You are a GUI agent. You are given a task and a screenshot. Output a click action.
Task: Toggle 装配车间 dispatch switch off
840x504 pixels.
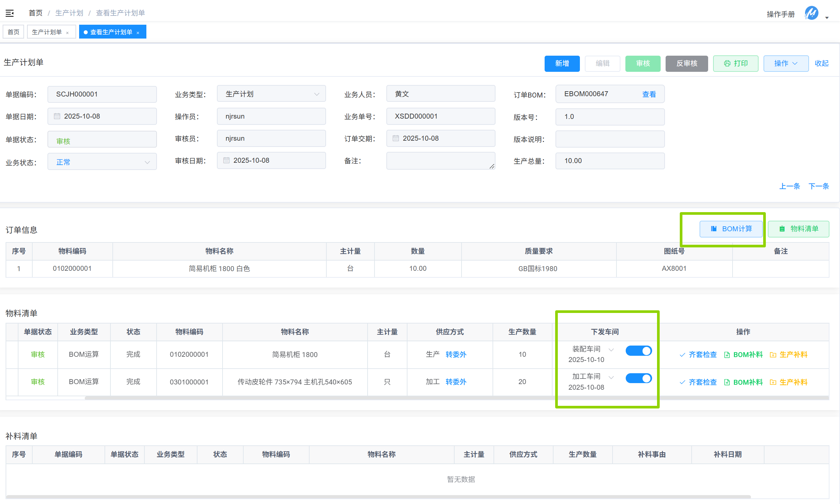[x=639, y=350]
